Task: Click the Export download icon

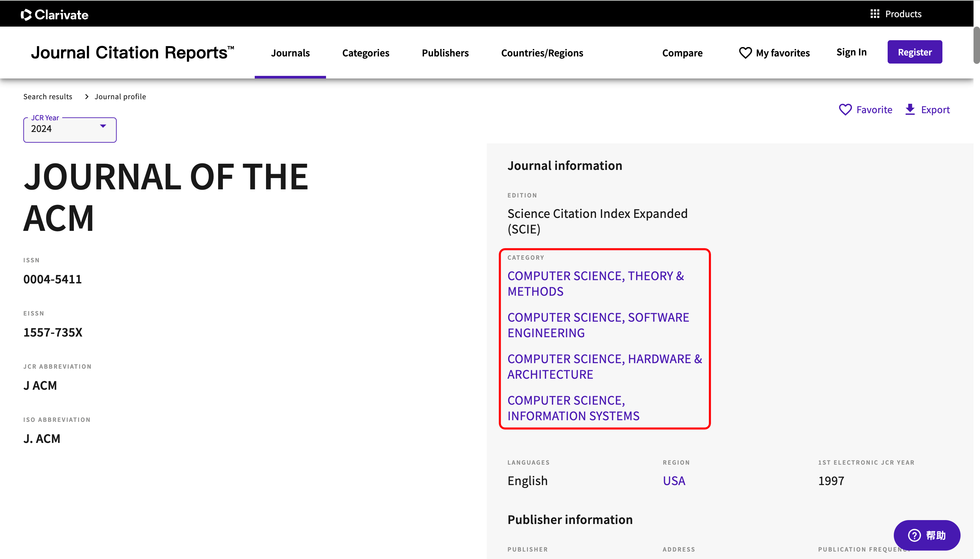Action: coord(910,109)
